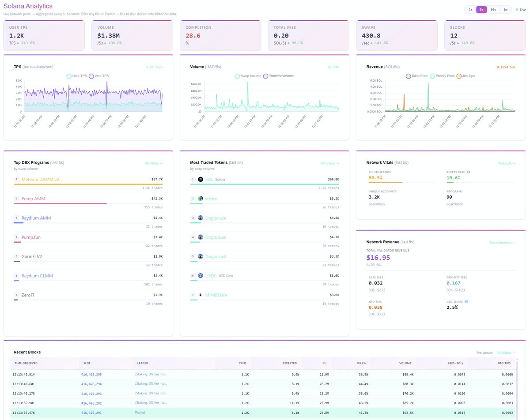
Task: Click the Solana Analytics title
Action: 28,6
